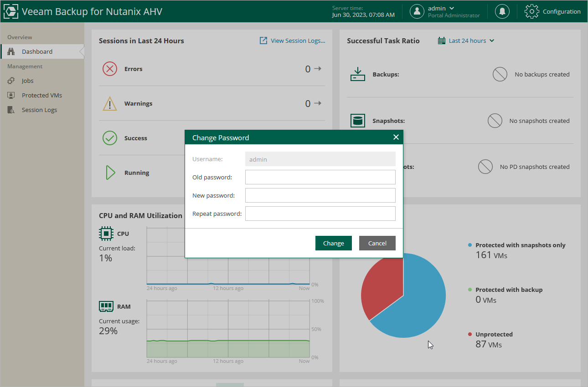The width and height of the screenshot is (588, 387).
Task: Click the server time display in header
Action: click(363, 11)
